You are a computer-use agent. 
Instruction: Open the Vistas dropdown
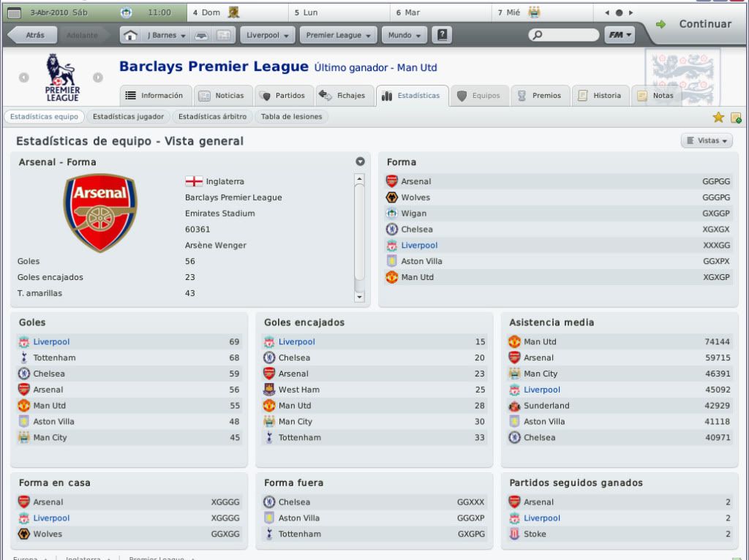coord(707,140)
